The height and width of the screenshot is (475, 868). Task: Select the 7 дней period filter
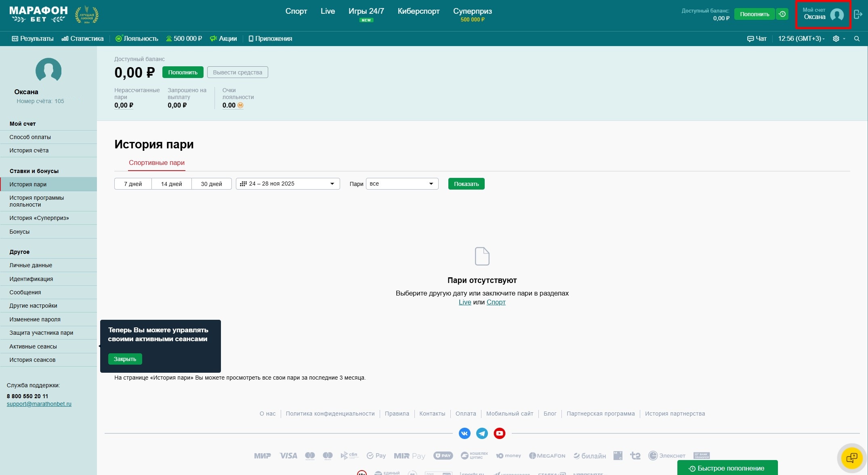(x=133, y=184)
